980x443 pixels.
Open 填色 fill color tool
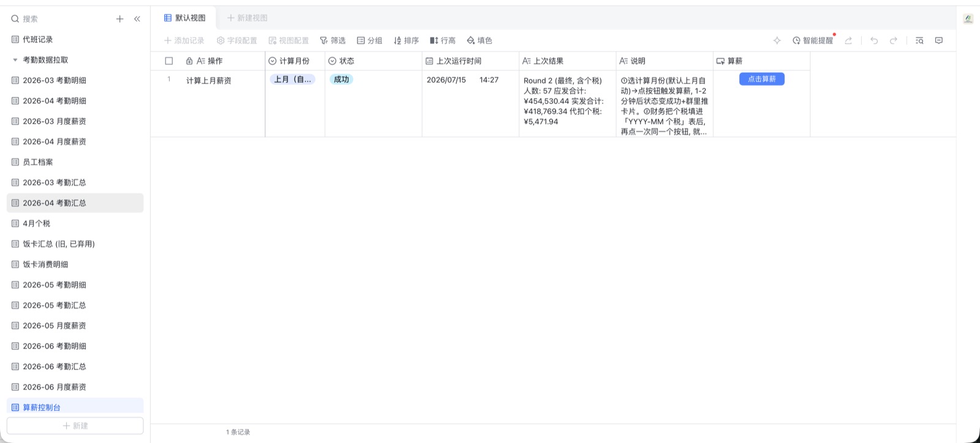(480, 40)
